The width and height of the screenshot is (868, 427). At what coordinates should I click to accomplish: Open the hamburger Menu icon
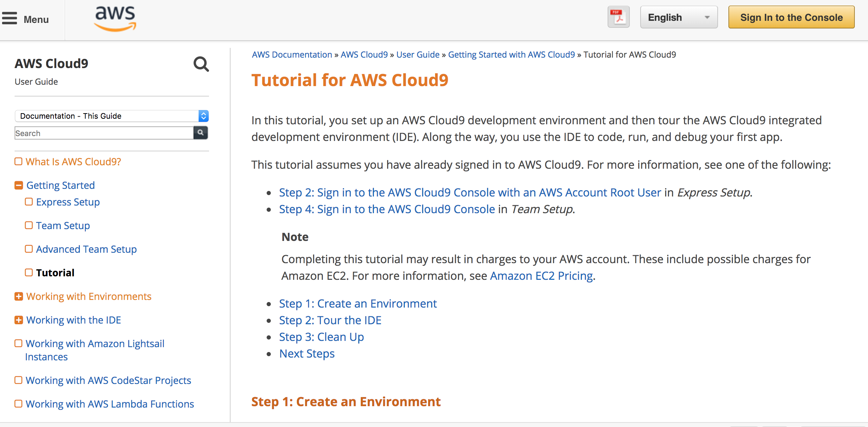[9, 18]
